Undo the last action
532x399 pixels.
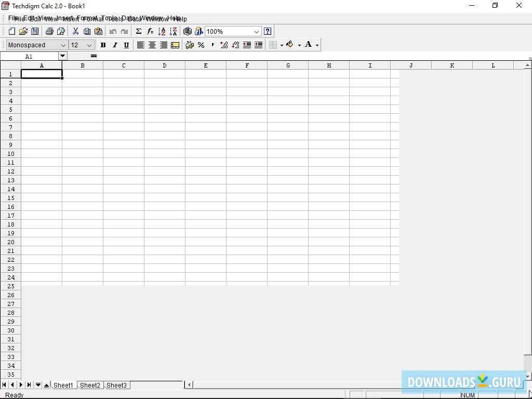[113, 31]
